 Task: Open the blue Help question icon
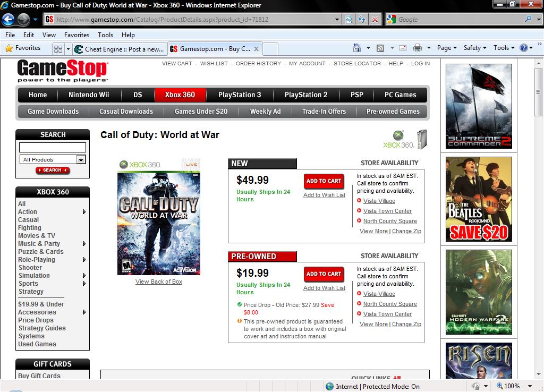click(x=523, y=48)
